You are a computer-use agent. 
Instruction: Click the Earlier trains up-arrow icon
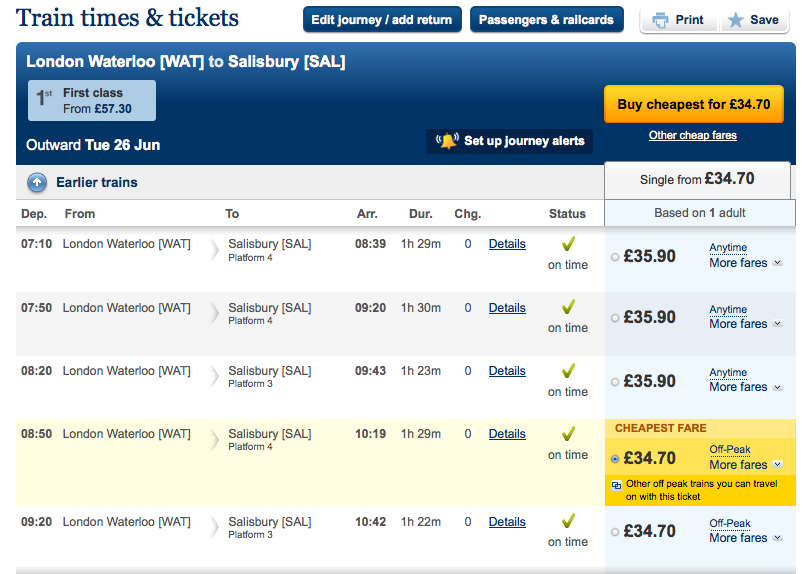(37, 183)
